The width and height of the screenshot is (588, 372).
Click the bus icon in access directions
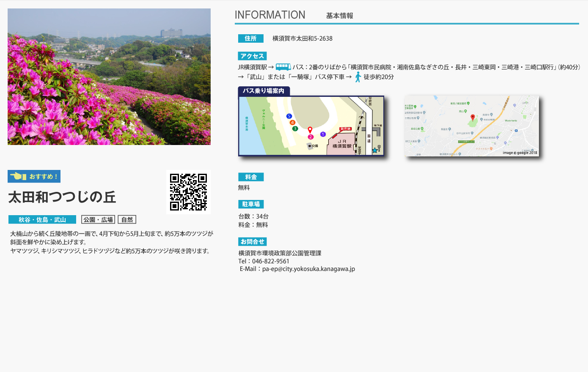(x=283, y=67)
